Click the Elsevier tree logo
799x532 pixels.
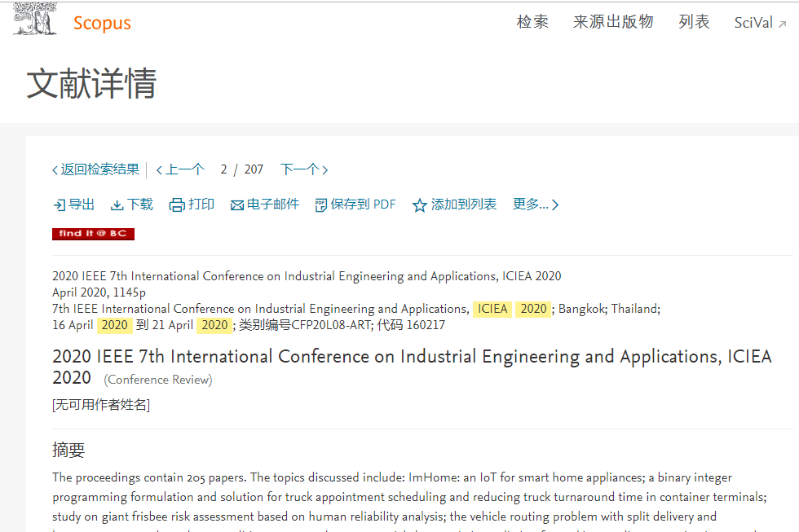click(35, 20)
